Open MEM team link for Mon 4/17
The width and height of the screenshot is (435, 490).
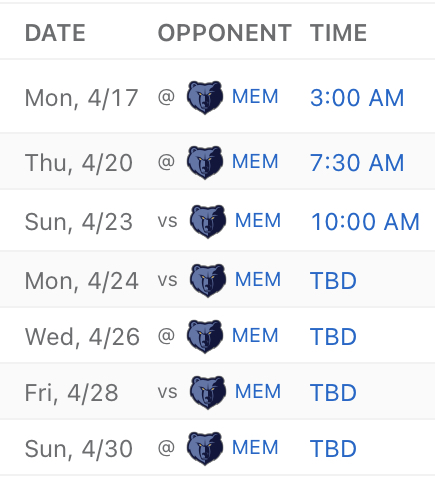(255, 97)
